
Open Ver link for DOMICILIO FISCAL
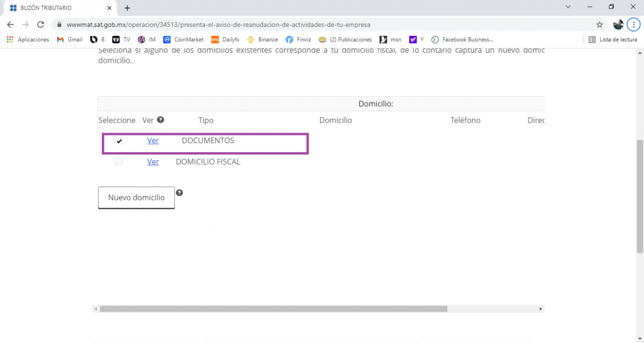(x=153, y=162)
